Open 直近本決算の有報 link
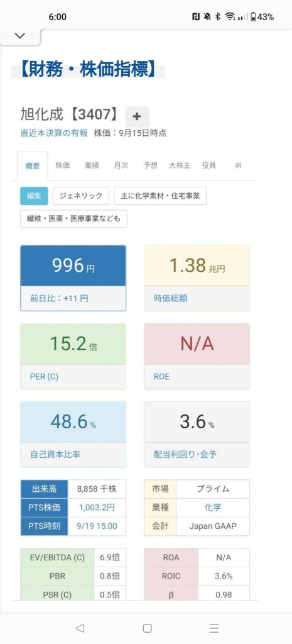The width and height of the screenshot is (292, 644). click(55, 133)
